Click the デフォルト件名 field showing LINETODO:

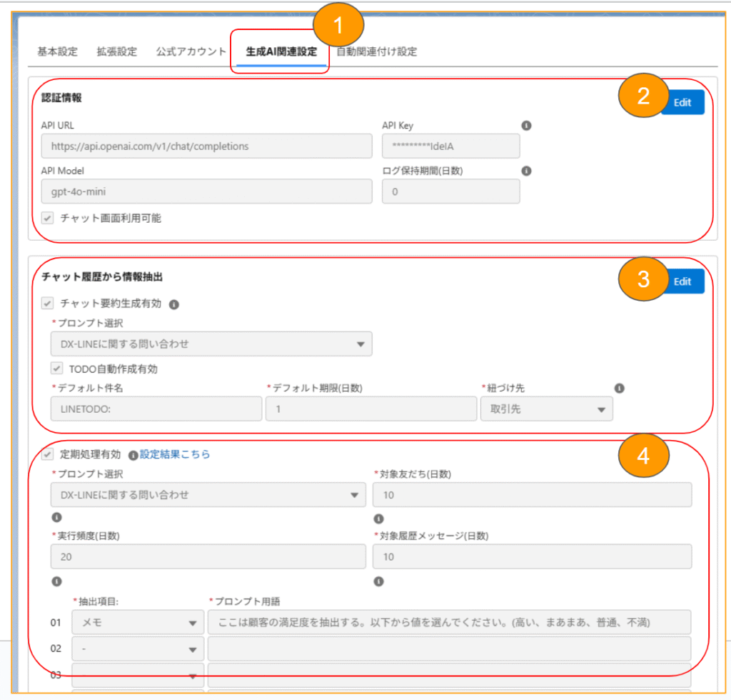pos(156,409)
